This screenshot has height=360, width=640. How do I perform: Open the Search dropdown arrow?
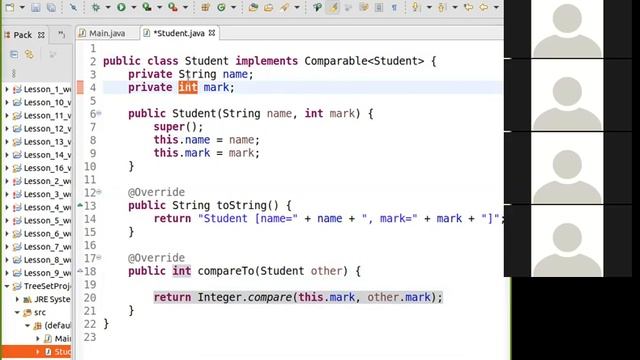297,7
